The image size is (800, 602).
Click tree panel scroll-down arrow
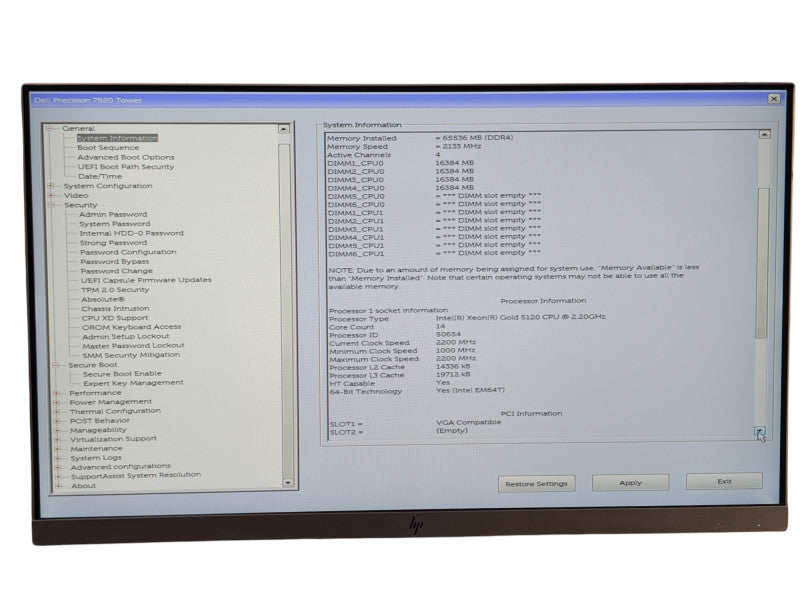[288, 483]
